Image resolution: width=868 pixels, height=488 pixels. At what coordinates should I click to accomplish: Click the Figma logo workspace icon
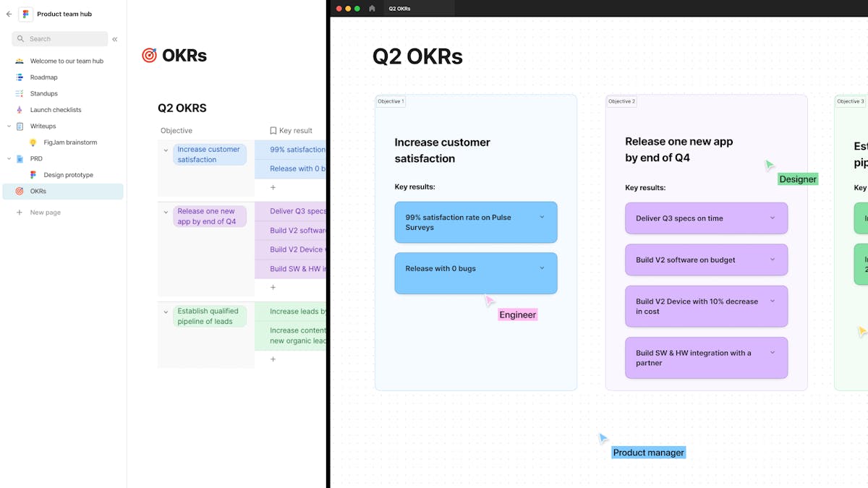coord(26,14)
